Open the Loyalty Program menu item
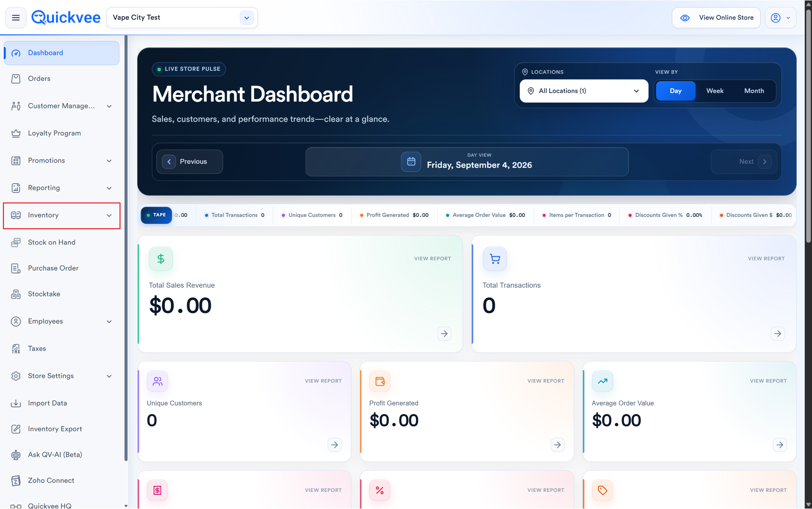The height and width of the screenshot is (509, 812). pos(62,133)
